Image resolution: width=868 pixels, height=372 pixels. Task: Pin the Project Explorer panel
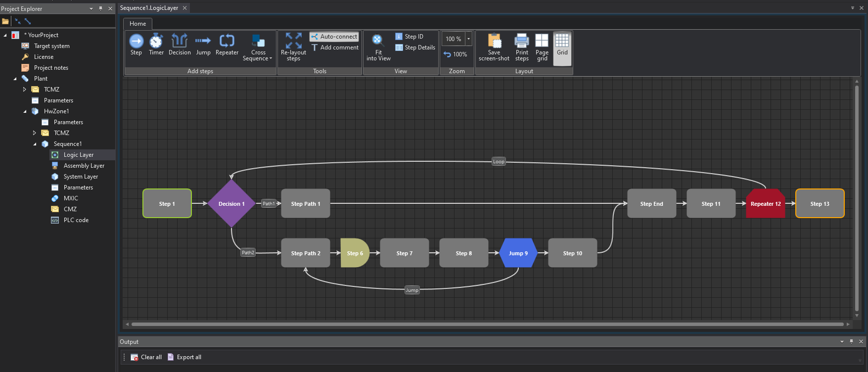[x=100, y=8]
